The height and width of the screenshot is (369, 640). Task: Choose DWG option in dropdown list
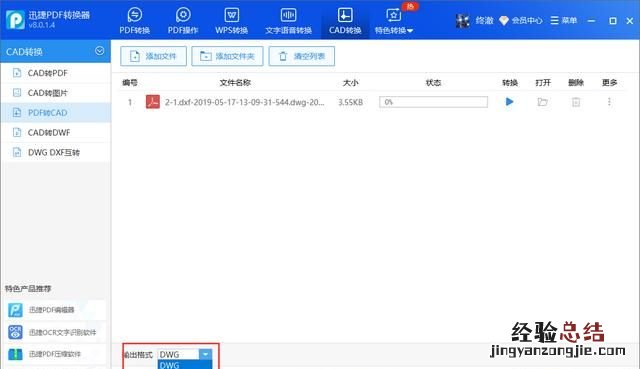(x=185, y=365)
